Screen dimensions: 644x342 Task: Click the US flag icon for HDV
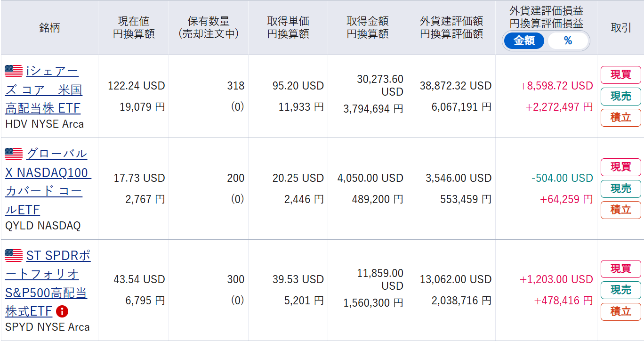pos(14,71)
